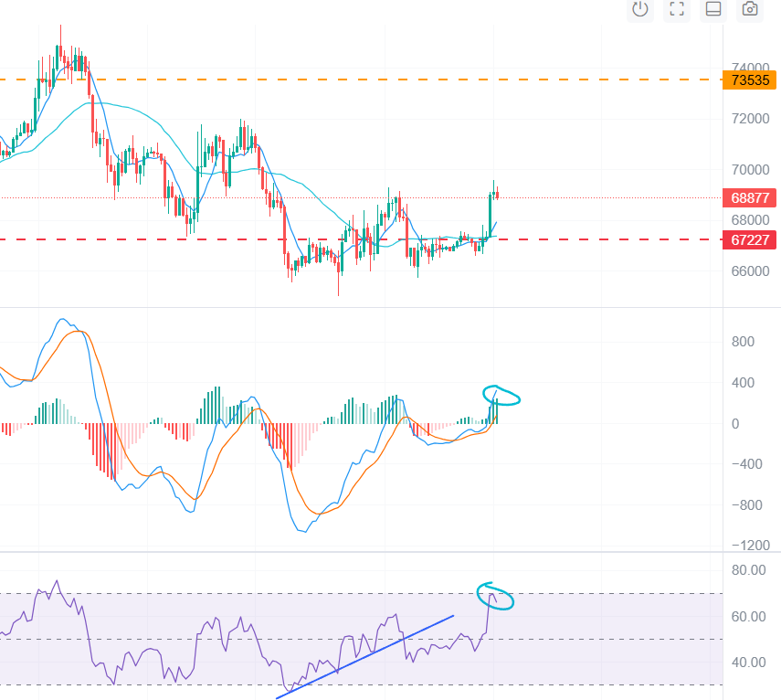Toggle the bottom panel layout icon

pyautogui.click(x=713, y=9)
